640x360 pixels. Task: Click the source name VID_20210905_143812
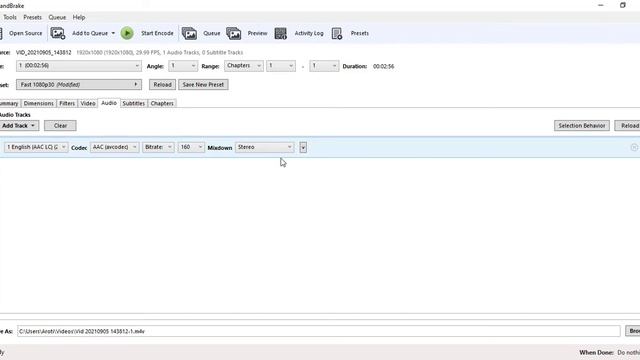(x=44, y=53)
